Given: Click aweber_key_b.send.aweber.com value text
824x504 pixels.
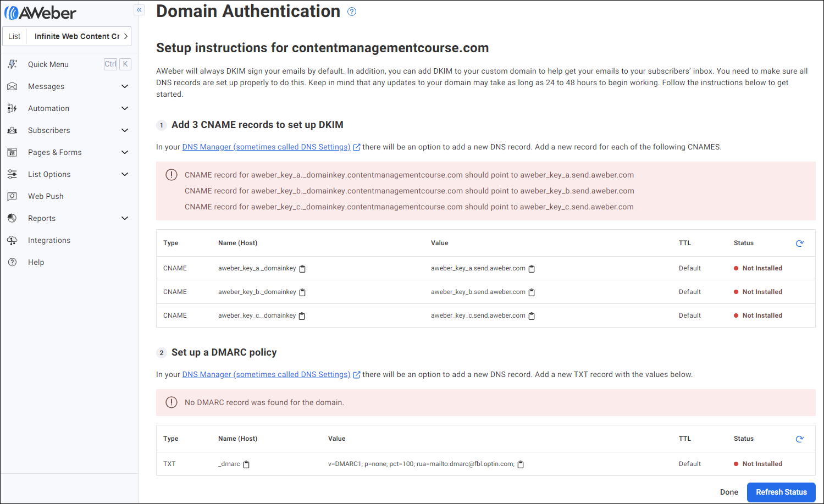Looking at the screenshot, I should (478, 292).
